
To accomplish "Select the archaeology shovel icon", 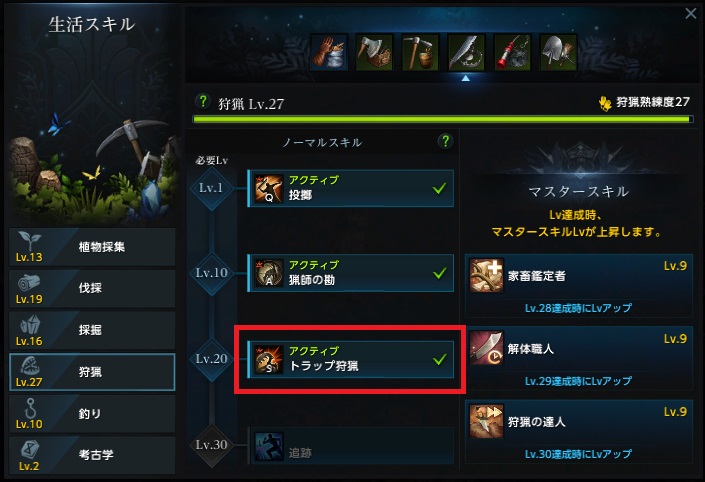I will [558, 52].
